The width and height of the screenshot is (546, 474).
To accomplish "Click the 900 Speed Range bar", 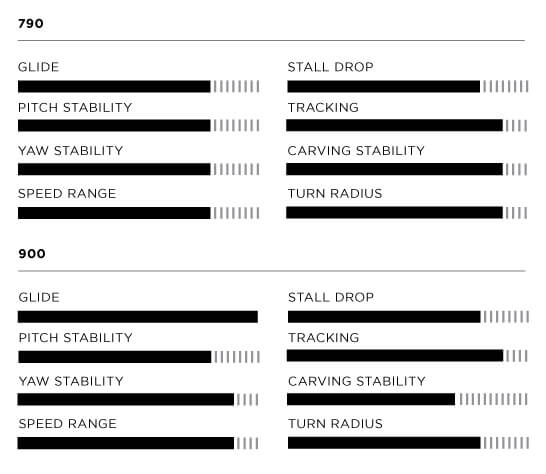I will [138, 443].
